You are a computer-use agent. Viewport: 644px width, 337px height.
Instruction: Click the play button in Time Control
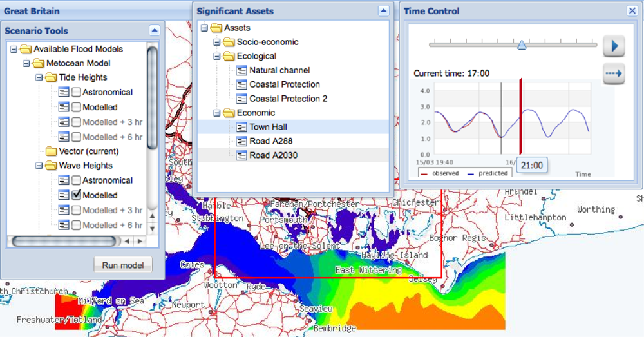point(614,46)
